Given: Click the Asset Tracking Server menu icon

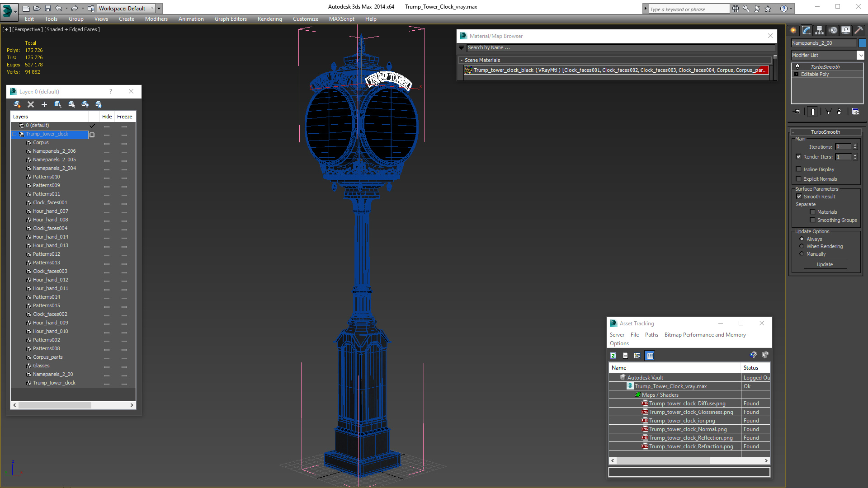Looking at the screenshot, I should 618,335.
